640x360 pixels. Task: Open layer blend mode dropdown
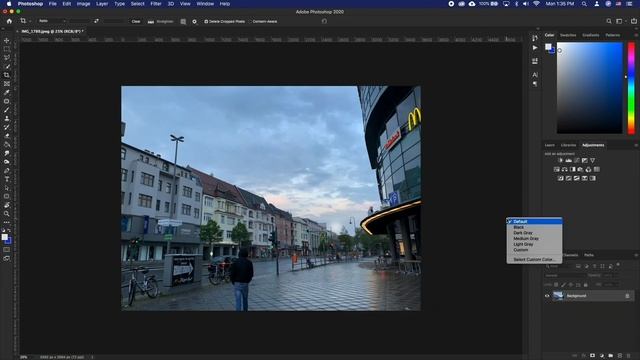565,276
